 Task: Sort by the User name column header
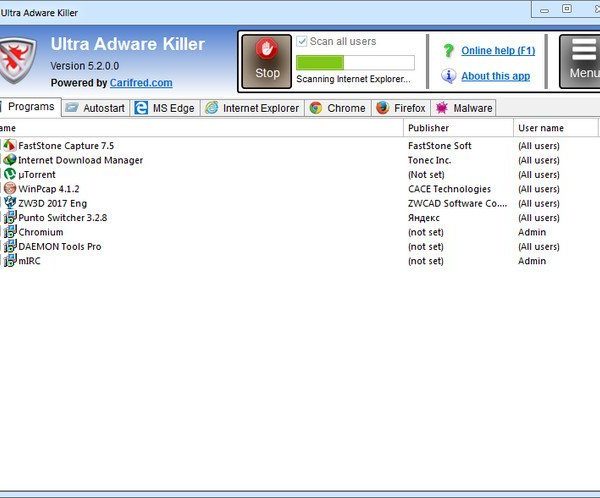pyautogui.click(x=555, y=128)
